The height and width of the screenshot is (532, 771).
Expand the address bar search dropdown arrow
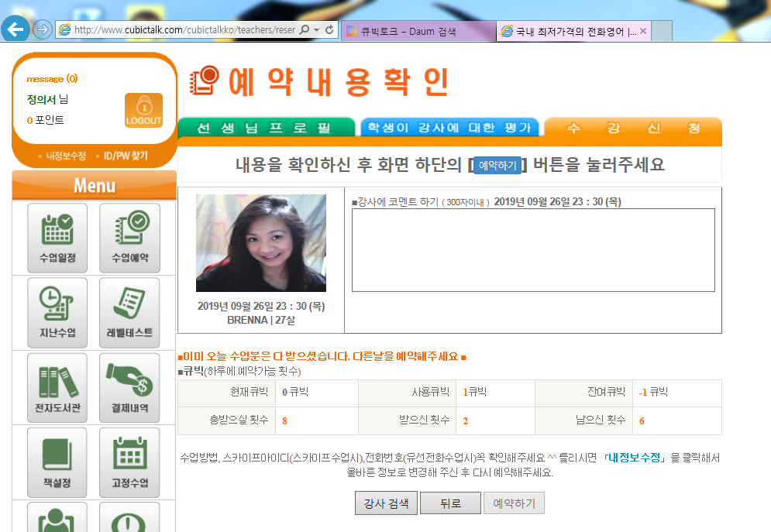click(x=317, y=30)
